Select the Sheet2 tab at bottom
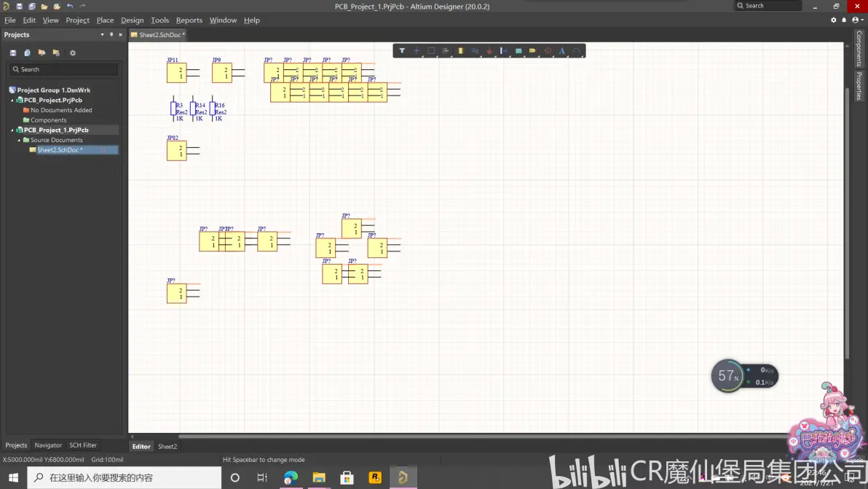Viewport: 868px width, 489px height. point(167,446)
